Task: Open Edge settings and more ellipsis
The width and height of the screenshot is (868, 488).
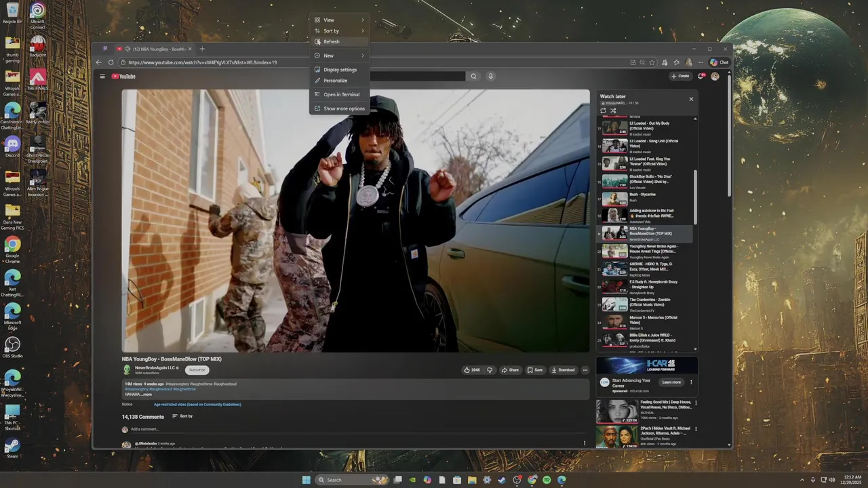Action: (x=701, y=62)
